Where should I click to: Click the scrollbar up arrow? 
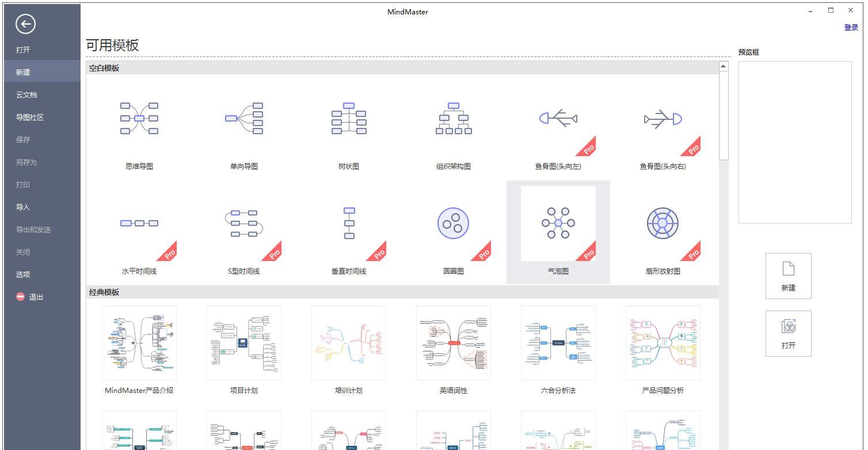pos(724,65)
